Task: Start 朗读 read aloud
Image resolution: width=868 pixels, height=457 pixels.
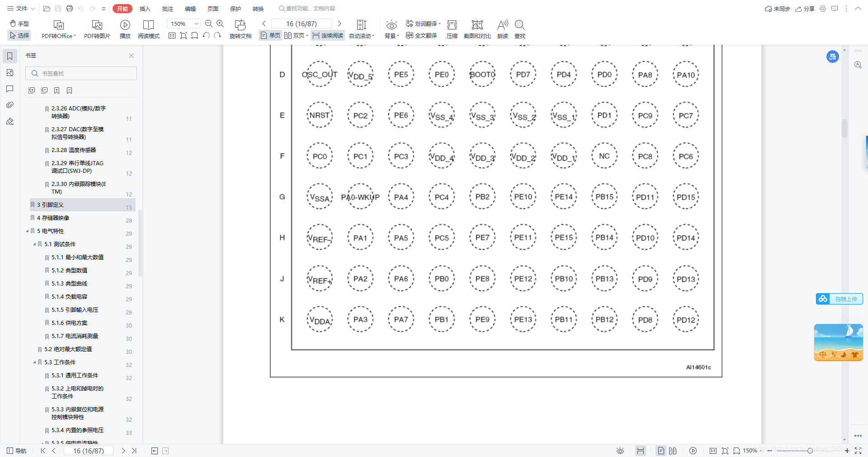Action: coord(503,29)
